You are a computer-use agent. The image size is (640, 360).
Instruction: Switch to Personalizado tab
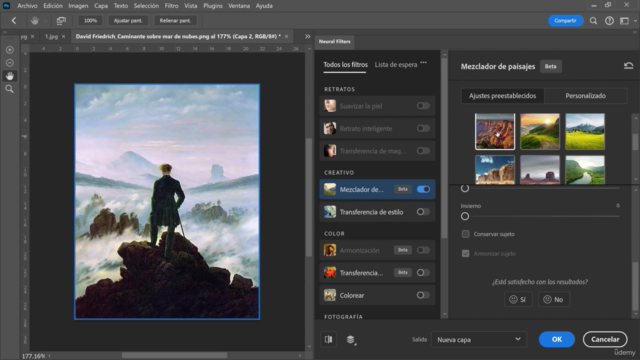585,96
